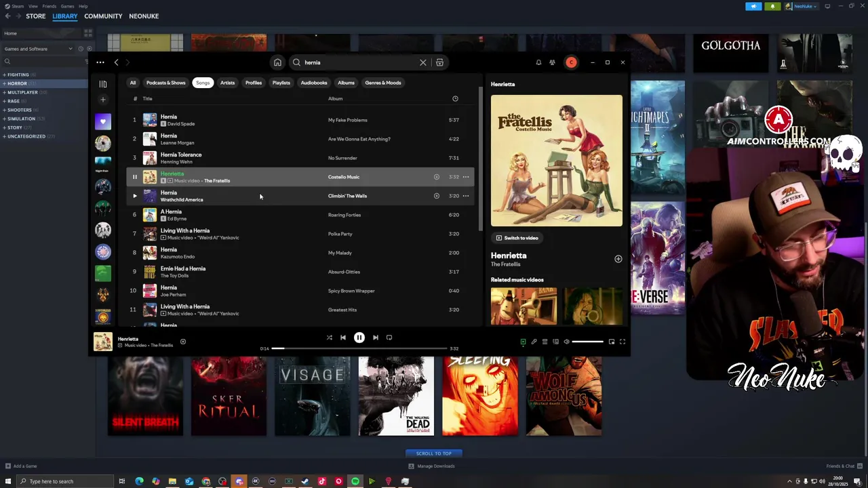Open Spotify user profile avatar 'C'

click(x=571, y=62)
